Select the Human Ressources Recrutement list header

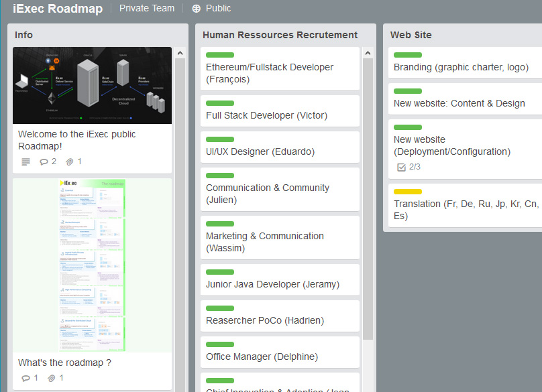[x=280, y=35]
